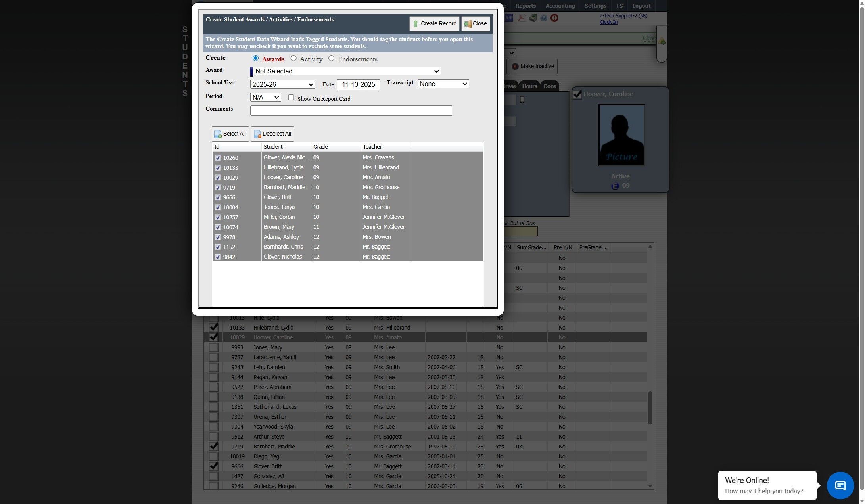Viewport: 865px width, 504px height.
Task: Click the Clock In link
Action: coord(608,22)
